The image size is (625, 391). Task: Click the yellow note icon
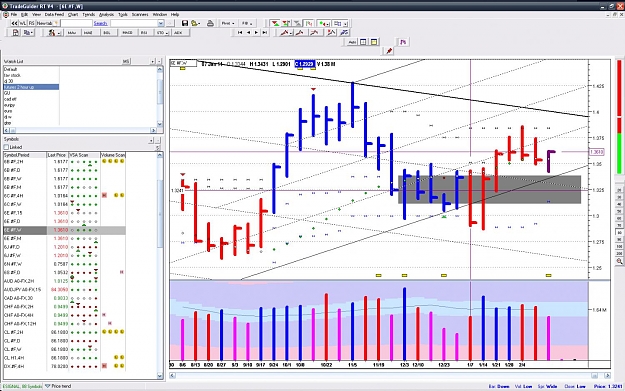(x=374, y=42)
